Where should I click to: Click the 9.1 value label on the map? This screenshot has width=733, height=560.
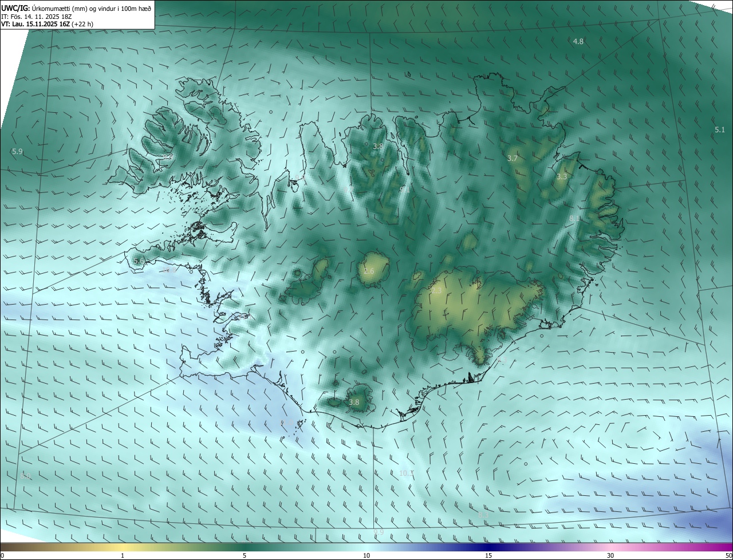404,188
